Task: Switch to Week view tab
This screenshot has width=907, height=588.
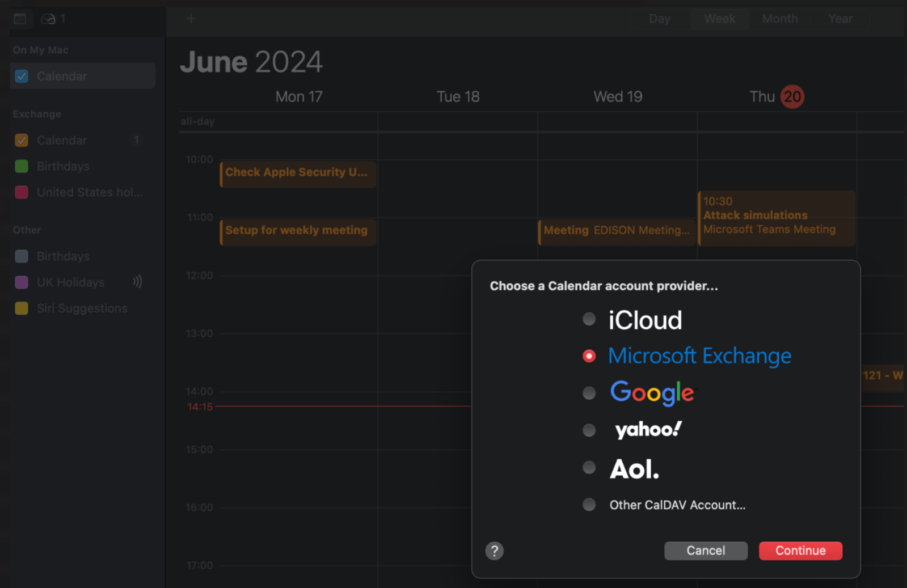Action: point(720,19)
